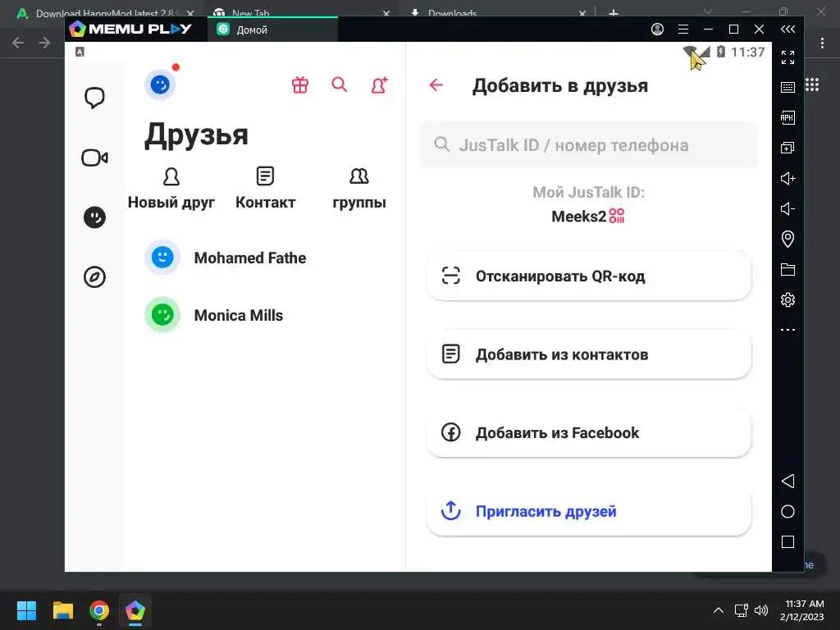This screenshot has height=630, width=840.
Task: Go back with the pink arrow
Action: point(436,84)
